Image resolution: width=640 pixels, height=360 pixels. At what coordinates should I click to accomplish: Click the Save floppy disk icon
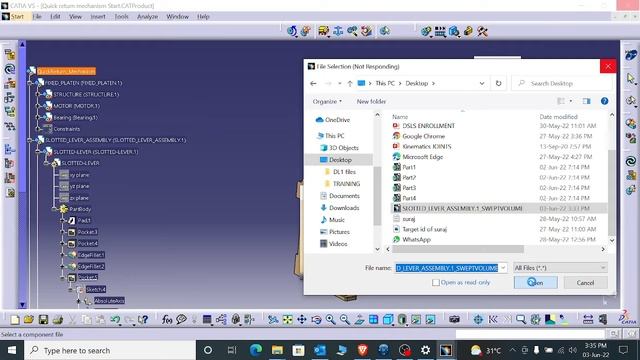click(43, 320)
